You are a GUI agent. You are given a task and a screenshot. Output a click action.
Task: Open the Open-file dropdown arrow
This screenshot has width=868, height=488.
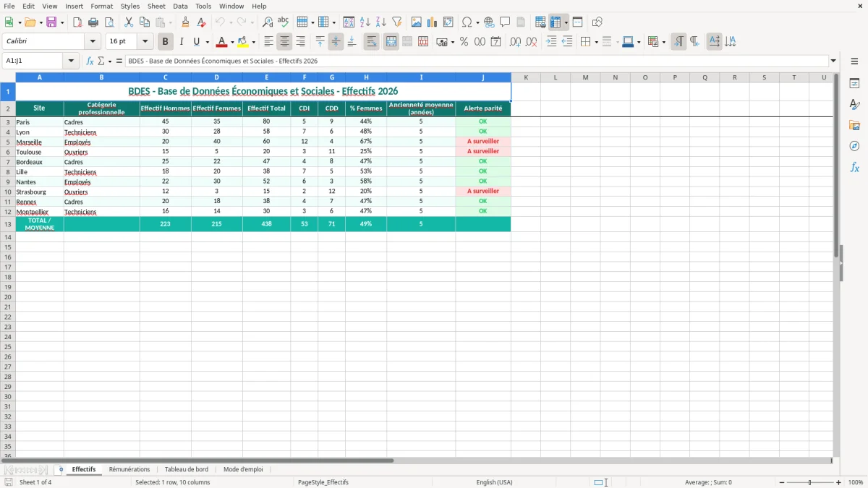coord(40,22)
